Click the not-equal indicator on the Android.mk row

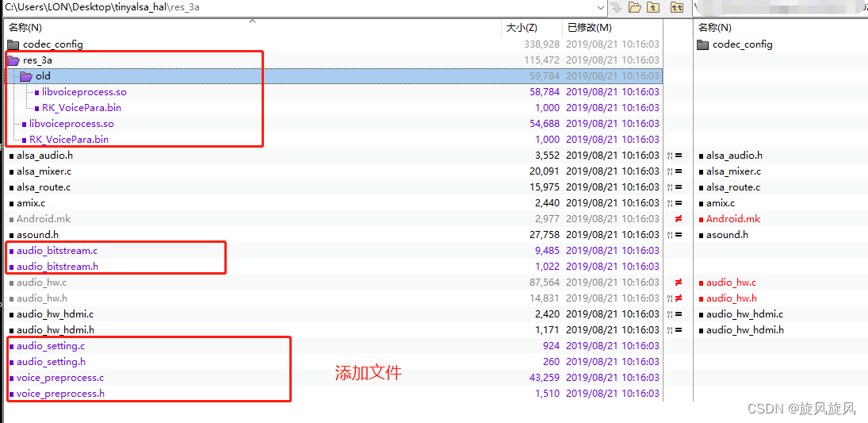(678, 219)
